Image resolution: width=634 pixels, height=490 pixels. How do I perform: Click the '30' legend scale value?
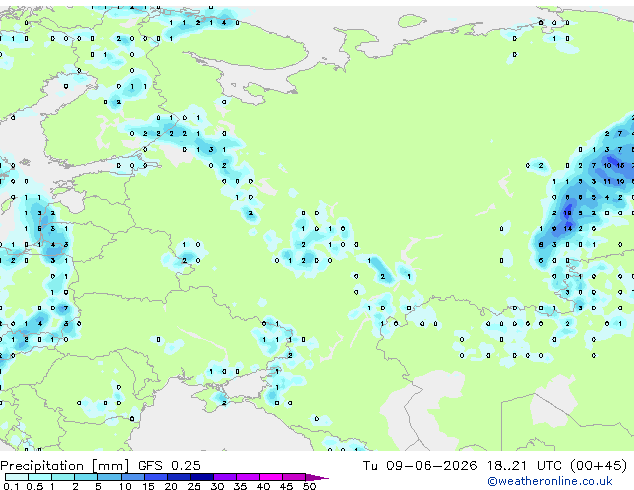[x=218, y=486]
